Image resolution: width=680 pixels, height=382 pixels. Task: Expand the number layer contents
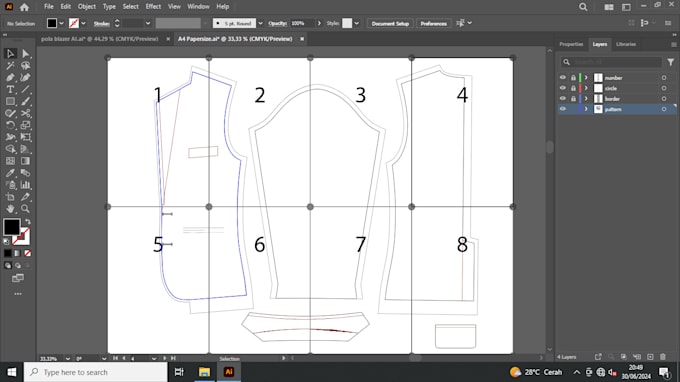tap(586, 78)
